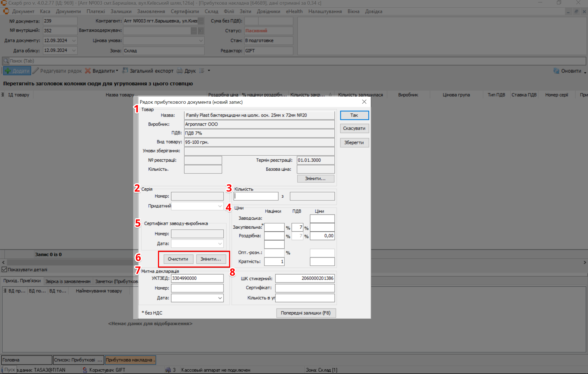Image resolution: width=588 pixels, height=374 pixels.
Task: Click the printer Друк icon
Action: pyautogui.click(x=180, y=71)
